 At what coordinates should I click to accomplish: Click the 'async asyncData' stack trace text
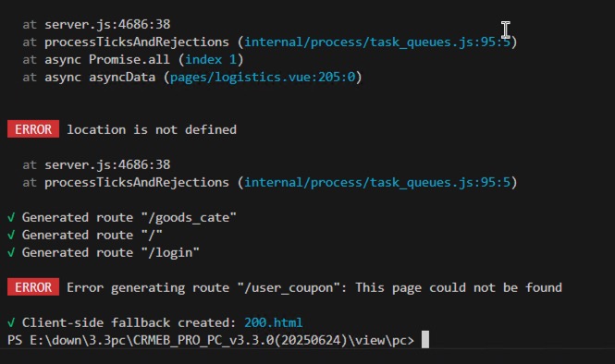tap(100, 78)
